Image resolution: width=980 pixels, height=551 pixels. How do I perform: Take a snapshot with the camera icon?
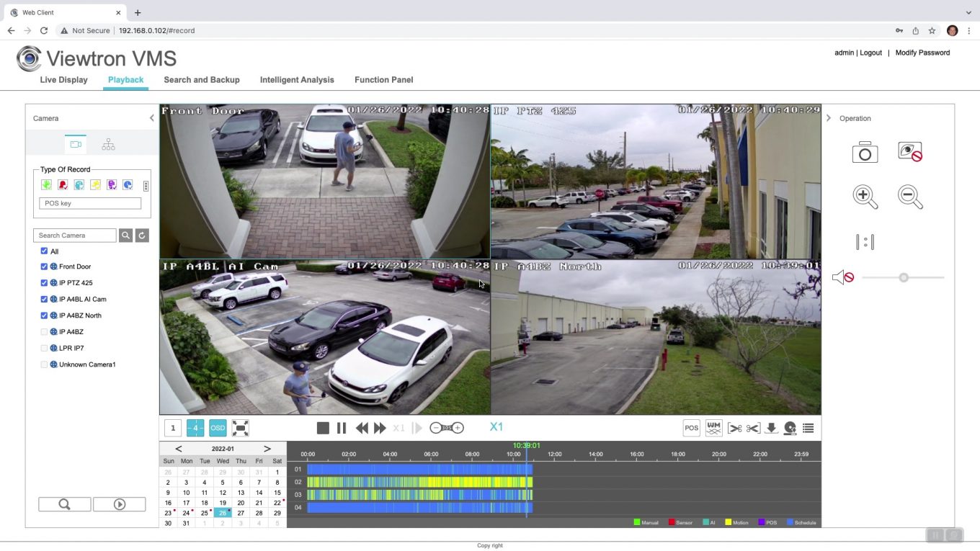(865, 153)
